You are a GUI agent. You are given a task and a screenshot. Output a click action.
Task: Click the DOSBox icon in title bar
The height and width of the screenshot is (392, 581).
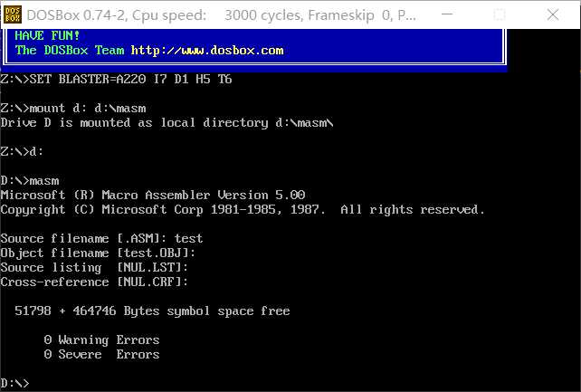pos(13,14)
